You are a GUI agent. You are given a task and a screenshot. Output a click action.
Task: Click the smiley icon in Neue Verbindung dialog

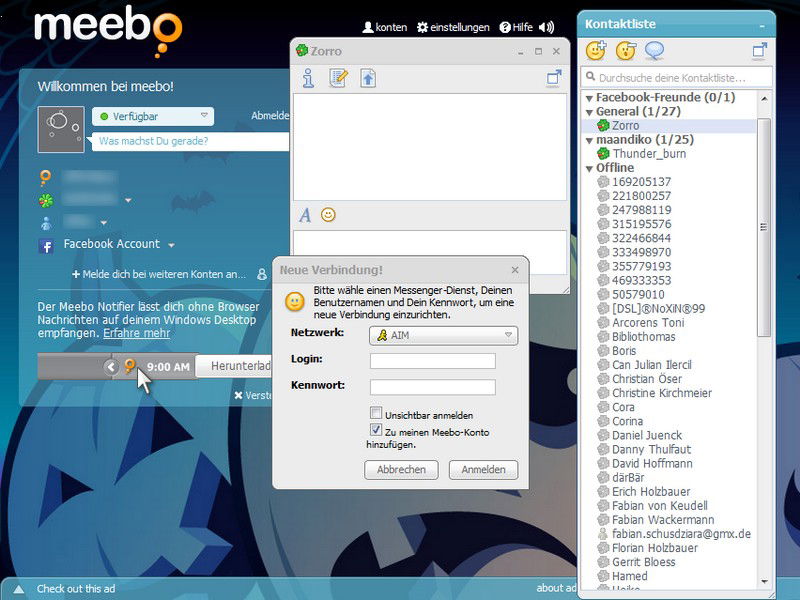pyautogui.click(x=295, y=302)
